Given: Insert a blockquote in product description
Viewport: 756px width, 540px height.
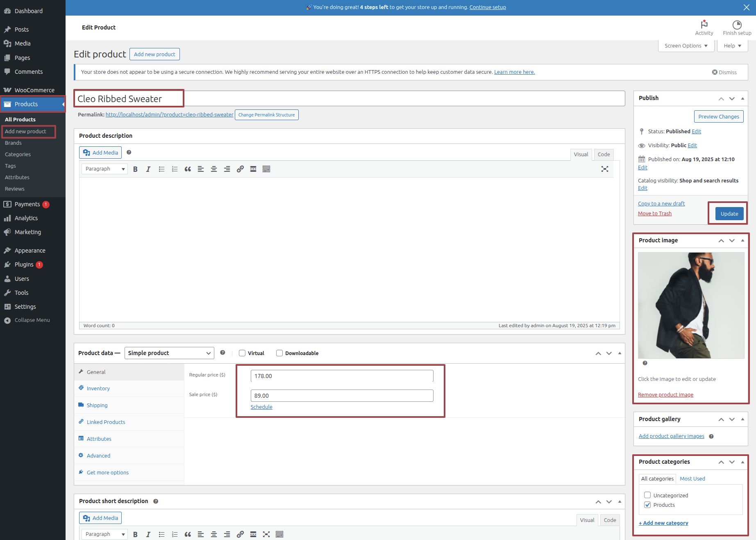Looking at the screenshot, I should click(188, 169).
